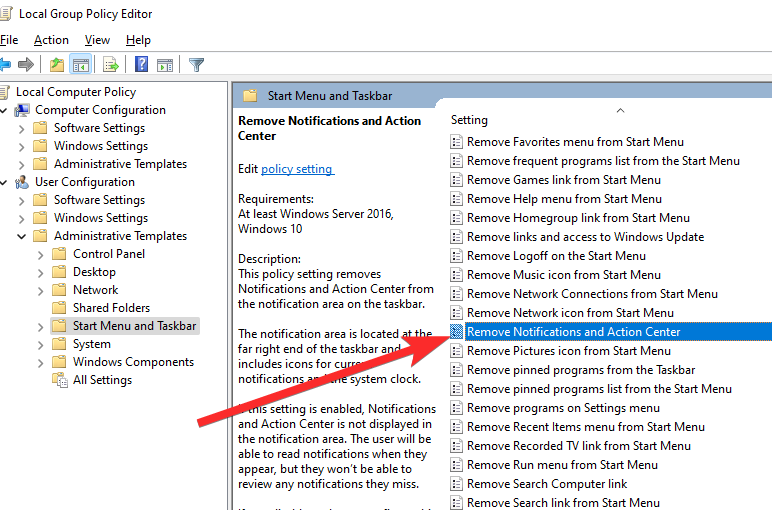This screenshot has width=772, height=510.
Task: Expand Administrative Templates under Computer Configuration
Action: tap(21, 165)
